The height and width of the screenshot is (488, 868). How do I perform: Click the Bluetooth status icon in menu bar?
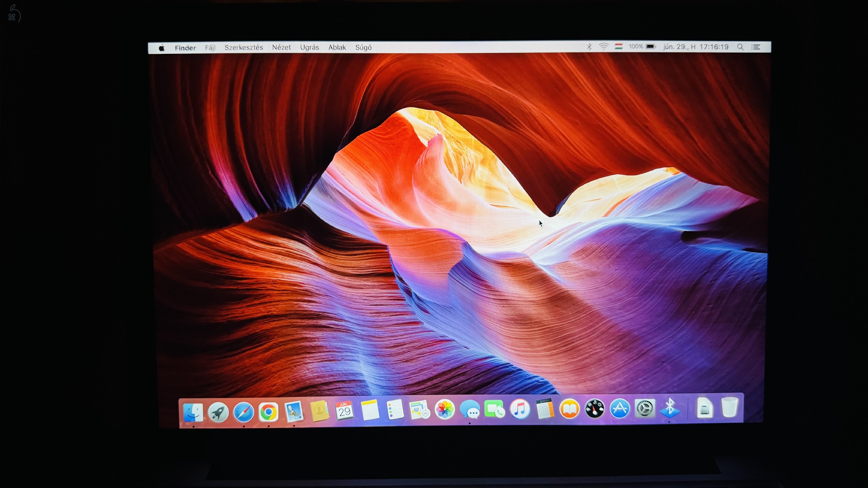click(589, 47)
